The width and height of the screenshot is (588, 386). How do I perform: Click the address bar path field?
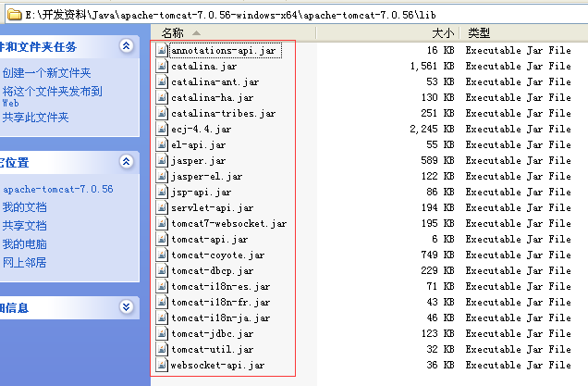coord(296,15)
